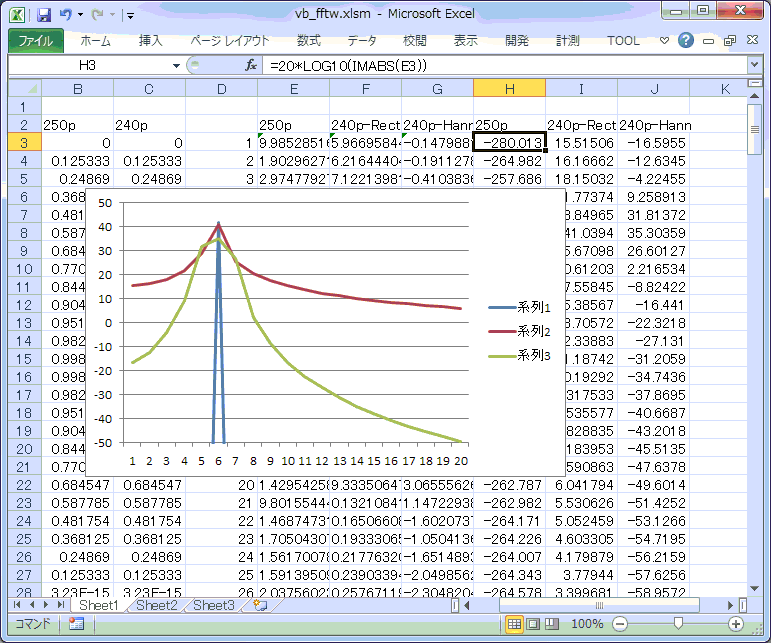Screen dimensions: 771x643
Task: Redo the last undone action
Action: click(97, 15)
